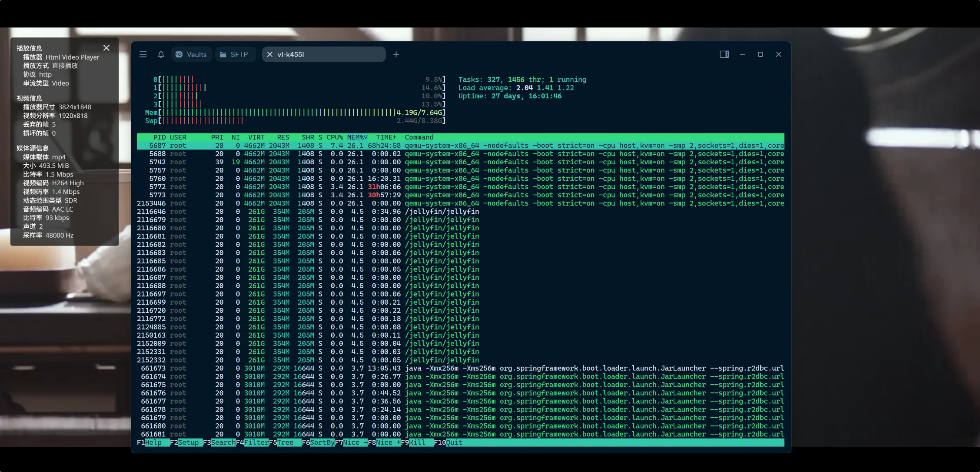
Task: Maximize the Termius window
Action: pyautogui.click(x=760, y=54)
